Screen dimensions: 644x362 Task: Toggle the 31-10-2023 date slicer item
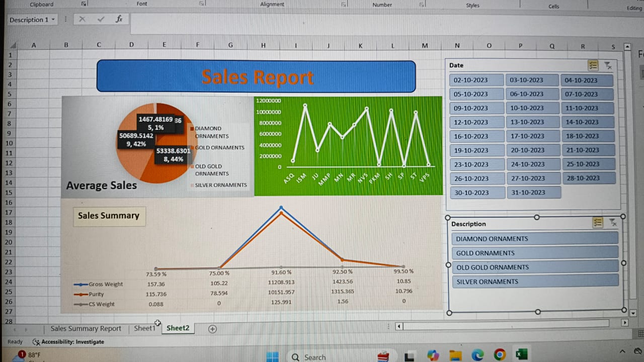click(x=533, y=193)
